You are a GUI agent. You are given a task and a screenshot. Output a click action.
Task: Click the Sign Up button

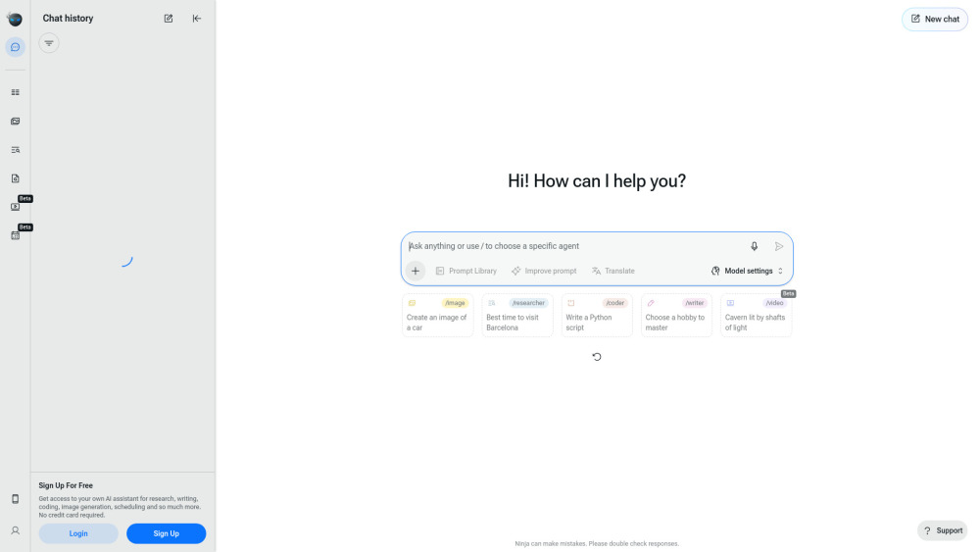pyautogui.click(x=166, y=533)
